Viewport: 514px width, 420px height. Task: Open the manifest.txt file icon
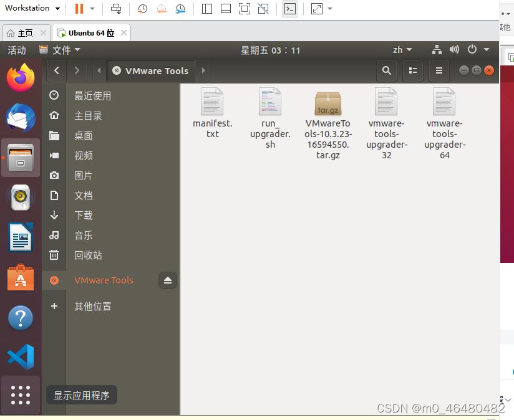212,101
